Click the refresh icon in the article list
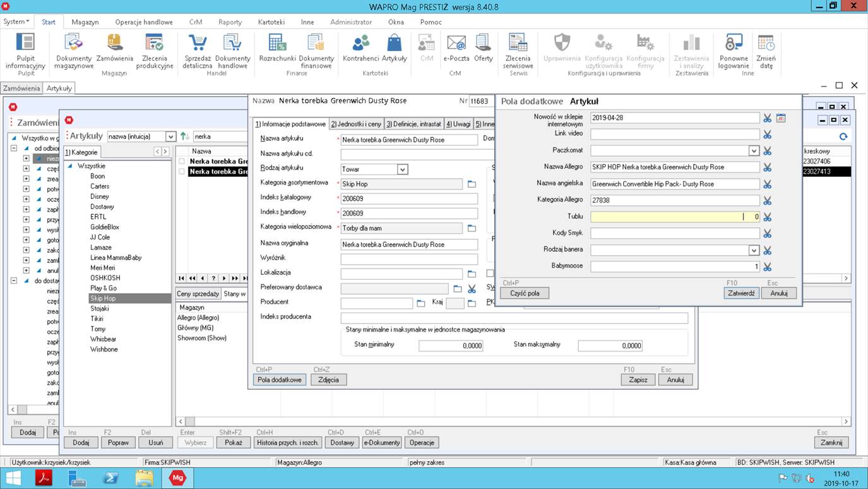 click(843, 136)
